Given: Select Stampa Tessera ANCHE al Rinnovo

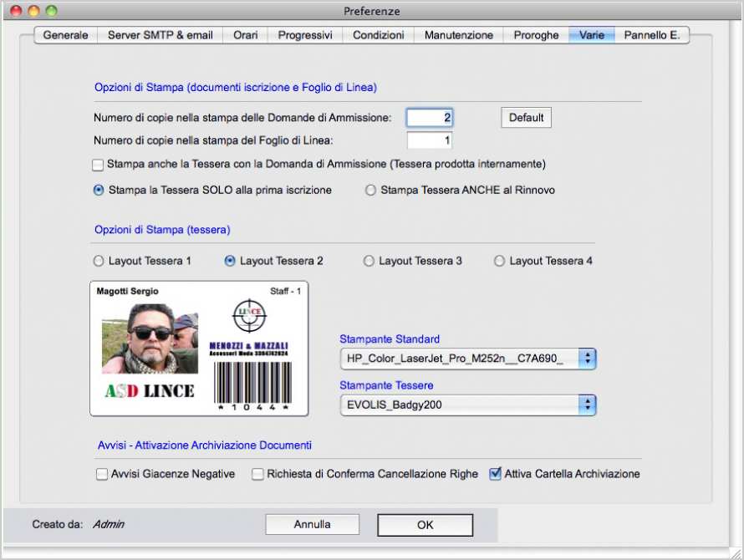Looking at the screenshot, I should 370,191.
